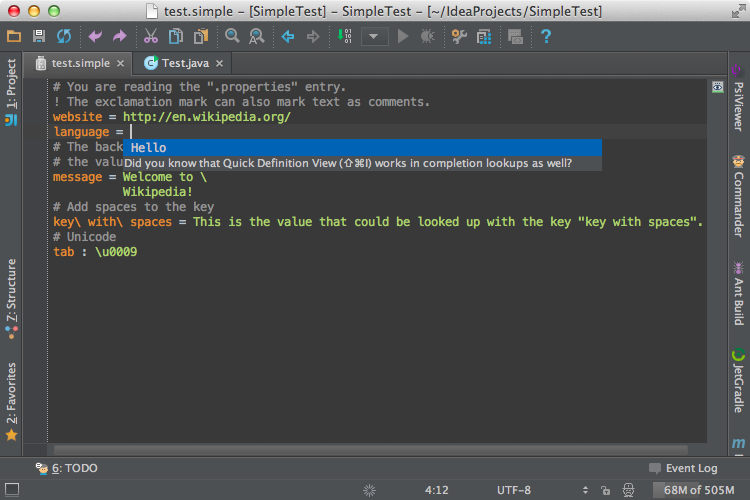Close the Test.java tab
Image resolution: width=750 pixels, height=500 pixels.
[220, 63]
